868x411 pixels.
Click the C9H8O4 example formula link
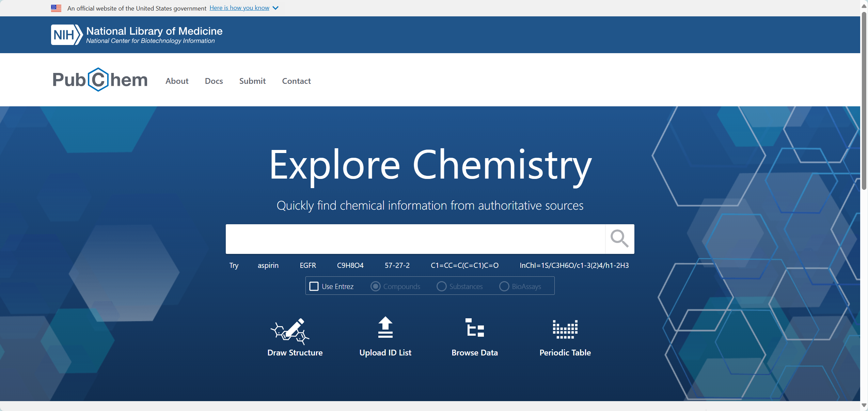point(350,265)
